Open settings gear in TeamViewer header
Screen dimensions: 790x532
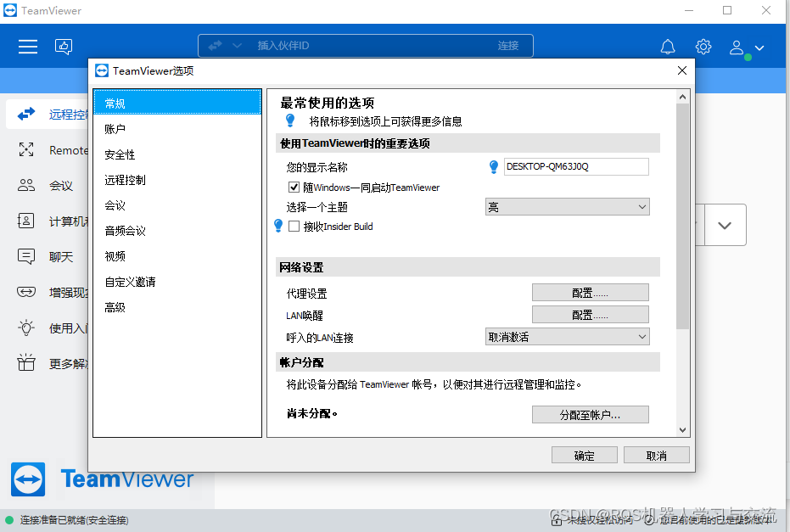703,47
